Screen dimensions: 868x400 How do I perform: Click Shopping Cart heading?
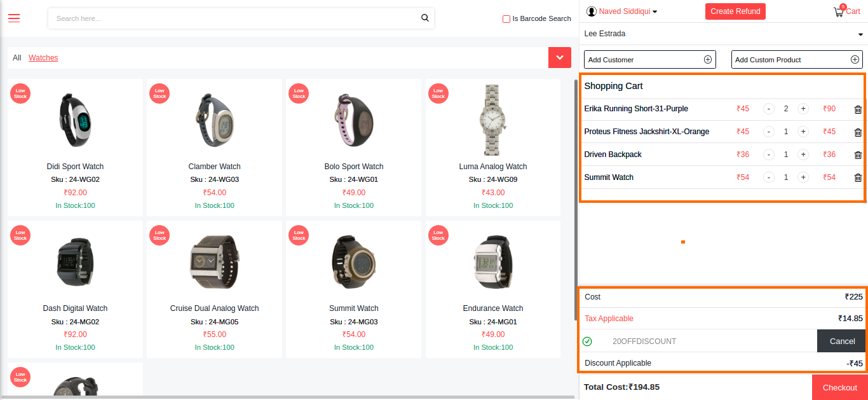click(x=614, y=86)
